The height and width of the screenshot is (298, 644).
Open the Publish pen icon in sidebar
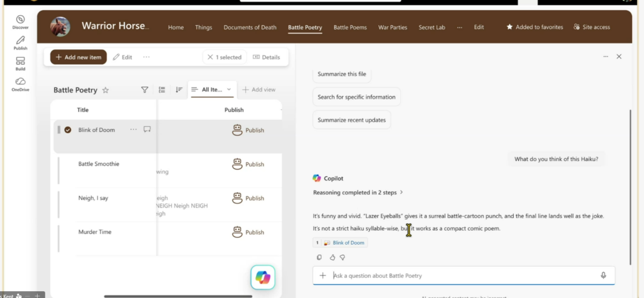20,40
